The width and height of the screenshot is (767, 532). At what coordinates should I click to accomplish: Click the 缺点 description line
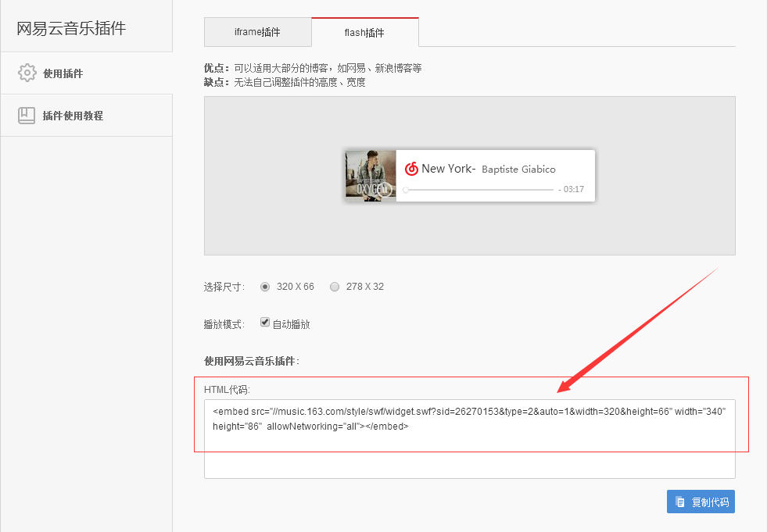[x=285, y=82]
